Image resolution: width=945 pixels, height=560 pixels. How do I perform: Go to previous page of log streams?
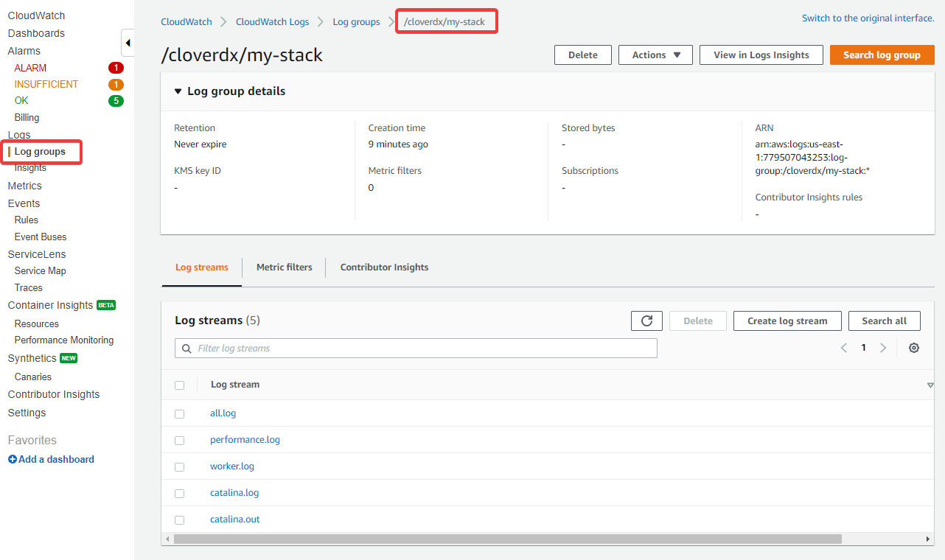point(843,347)
